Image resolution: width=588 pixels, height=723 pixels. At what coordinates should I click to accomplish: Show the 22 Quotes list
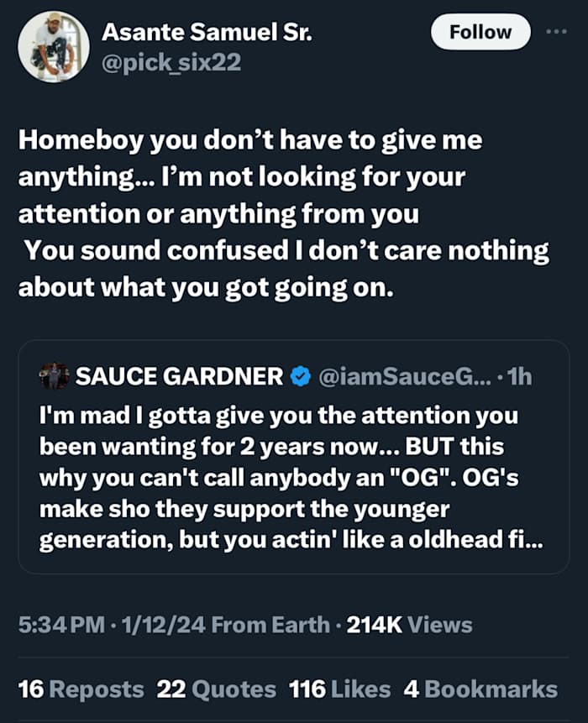coord(216,689)
